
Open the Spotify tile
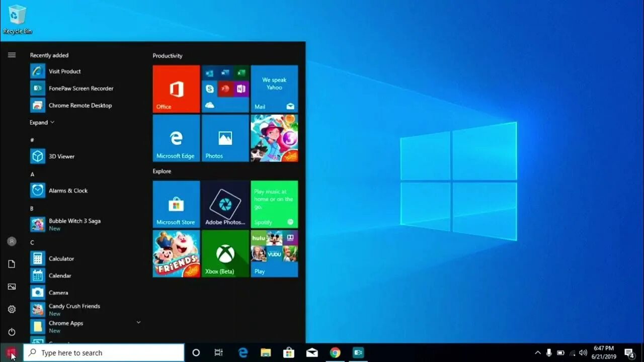274,204
